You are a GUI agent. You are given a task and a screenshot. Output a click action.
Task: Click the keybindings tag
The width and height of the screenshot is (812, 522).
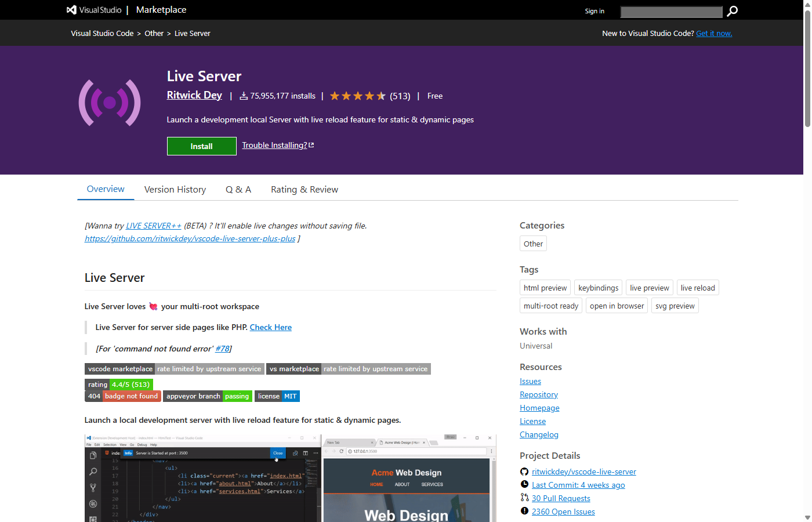click(599, 288)
